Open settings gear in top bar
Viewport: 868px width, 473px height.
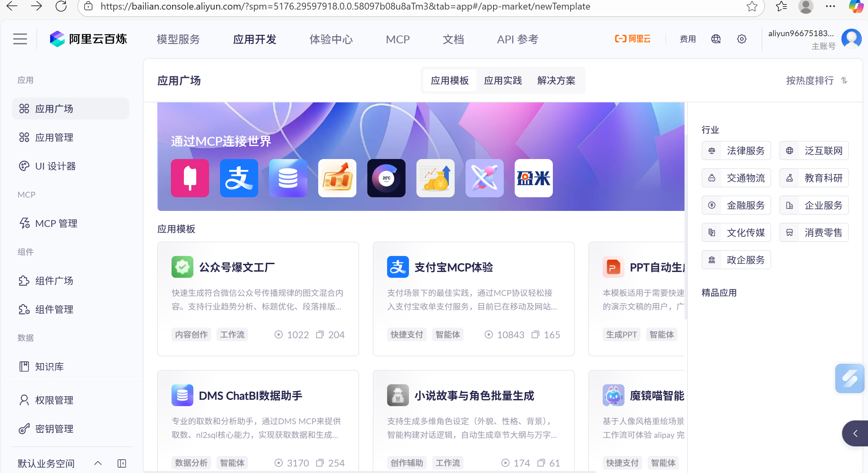click(x=741, y=39)
